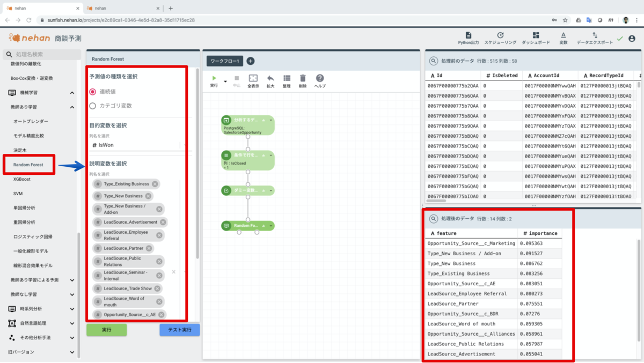Screen dimensions: 644x363
Task: Click the 中止 stop icon
Action: (237, 78)
